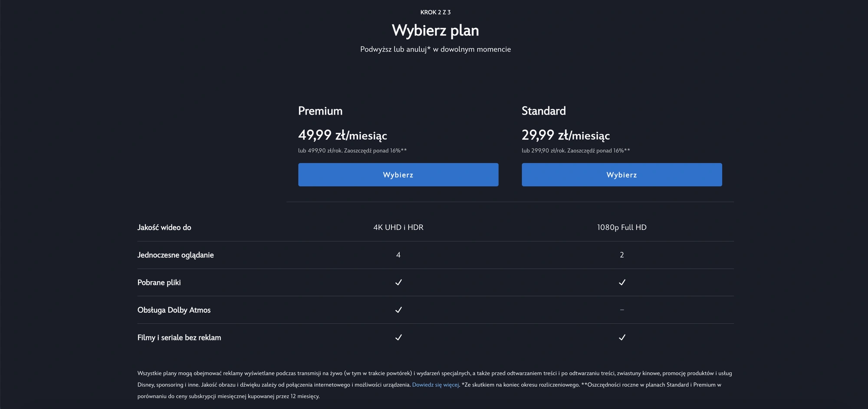This screenshot has height=409, width=868.
Task: Click Standard checkmark for Filmy i seriale bez reklam
Action: click(x=622, y=337)
